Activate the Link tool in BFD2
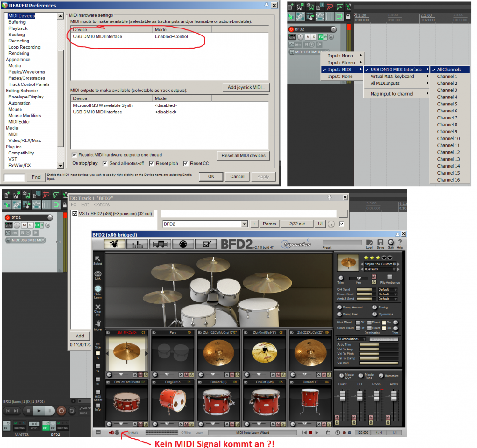 98,275
